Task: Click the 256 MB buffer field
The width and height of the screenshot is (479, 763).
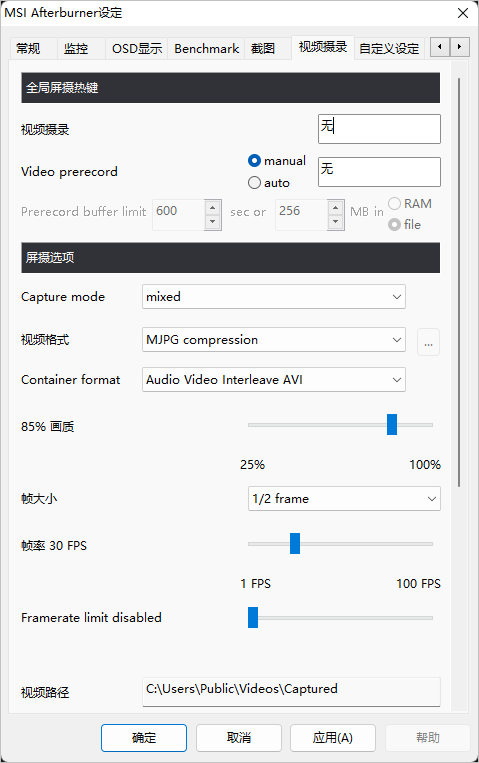Action: (302, 215)
